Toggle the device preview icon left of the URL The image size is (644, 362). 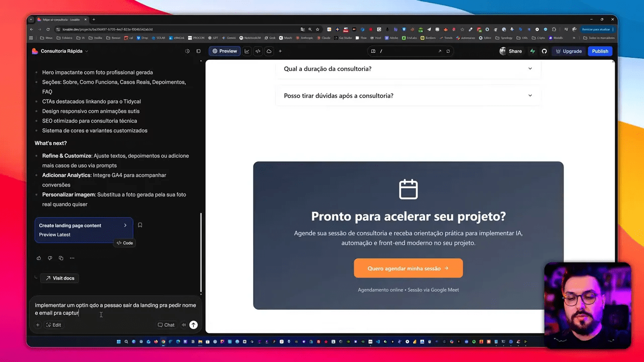(372, 51)
